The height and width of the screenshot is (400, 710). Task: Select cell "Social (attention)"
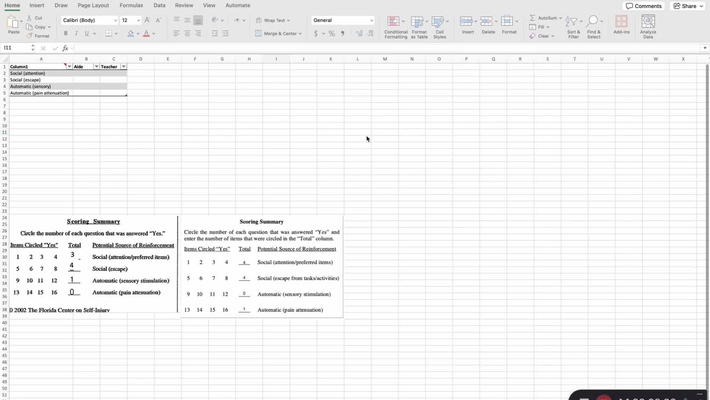click(x=41, y=73)
